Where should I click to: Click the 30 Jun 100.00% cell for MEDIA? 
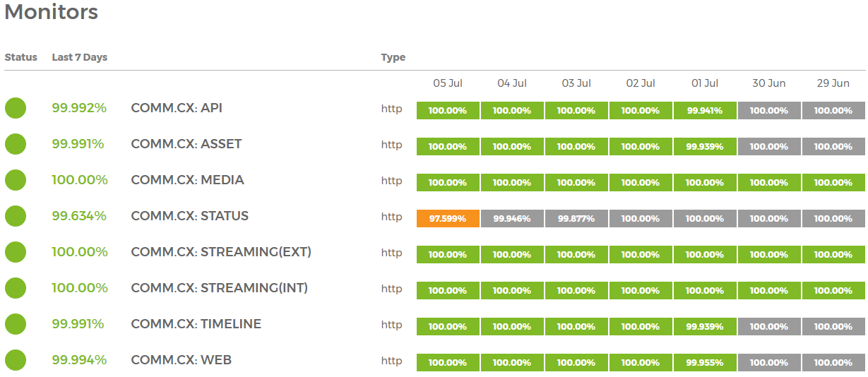tap(769, 183)
